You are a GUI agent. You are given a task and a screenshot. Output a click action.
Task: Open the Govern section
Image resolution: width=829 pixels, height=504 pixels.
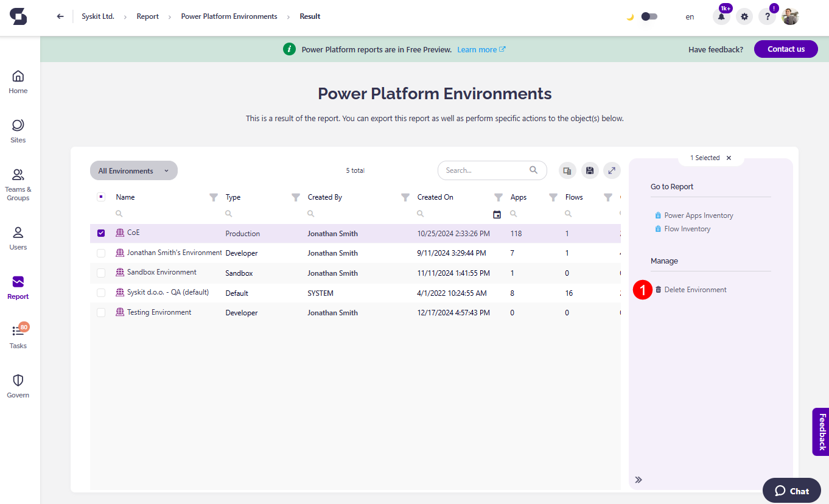click(x=18, y=386)
